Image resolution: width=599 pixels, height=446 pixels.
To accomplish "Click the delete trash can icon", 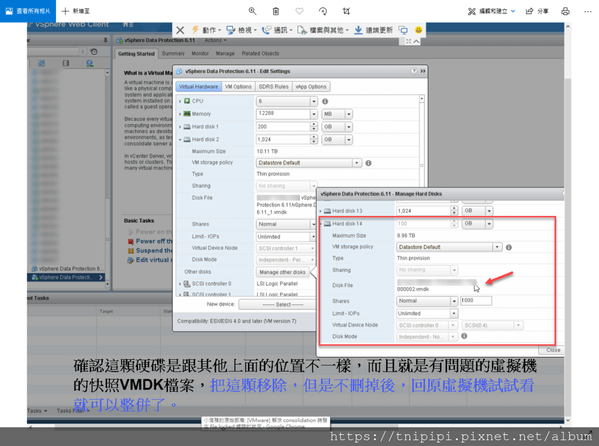I will coord(275,11).
